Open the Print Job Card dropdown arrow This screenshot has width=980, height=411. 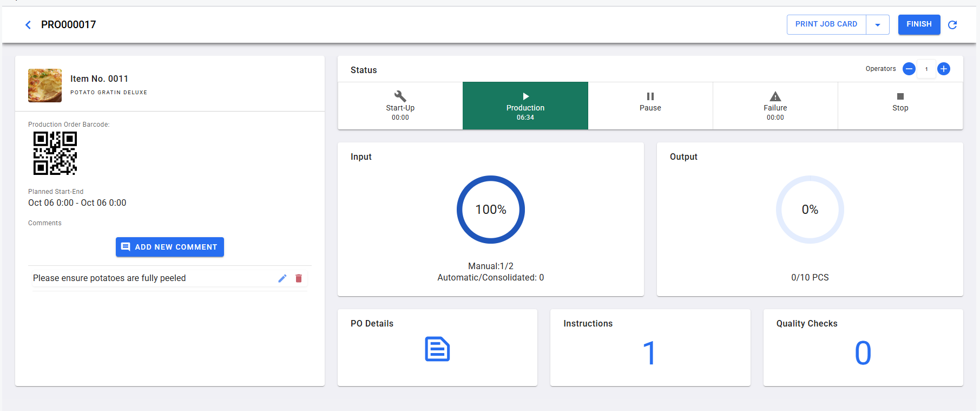point(878,24)
